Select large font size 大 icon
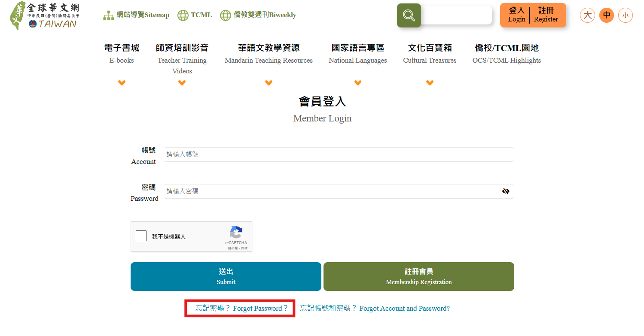 (587, 15)
